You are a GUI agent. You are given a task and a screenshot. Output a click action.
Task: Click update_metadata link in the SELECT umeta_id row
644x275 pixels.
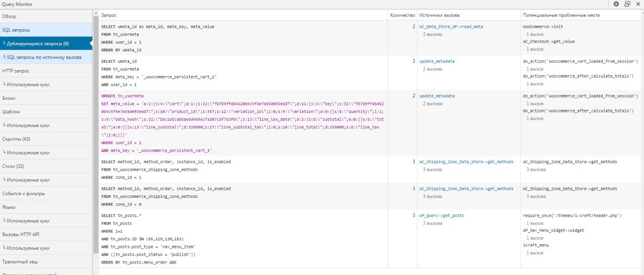[x=437, y=61]
